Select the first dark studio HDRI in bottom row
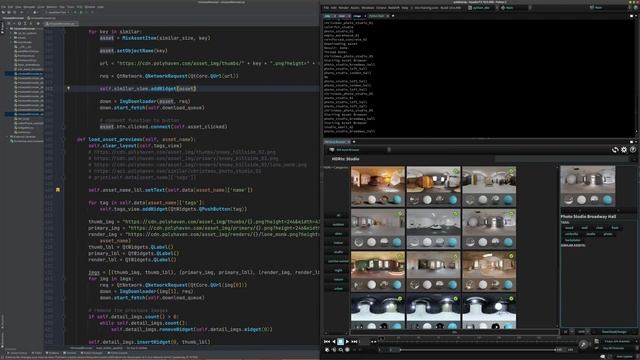The height and width of the screenshot is (360, 640). click(x=378, y=311)
